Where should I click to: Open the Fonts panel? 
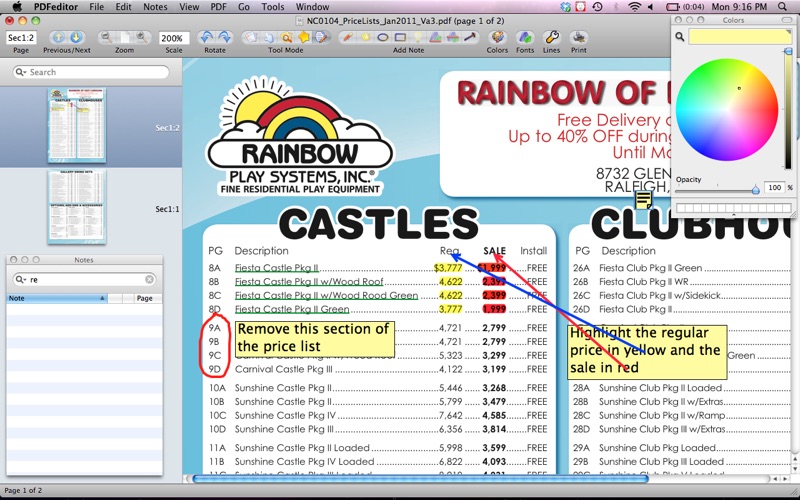click(525, 37)
